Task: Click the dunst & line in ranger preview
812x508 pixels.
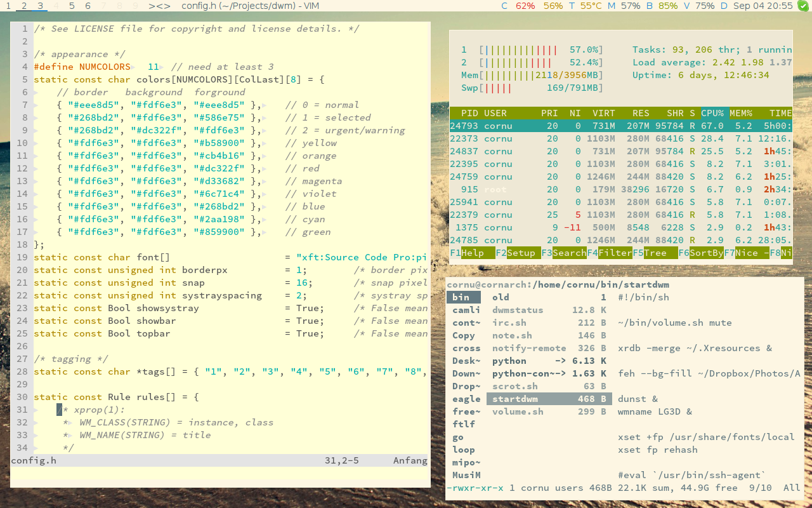Action: tap(638, 399)
